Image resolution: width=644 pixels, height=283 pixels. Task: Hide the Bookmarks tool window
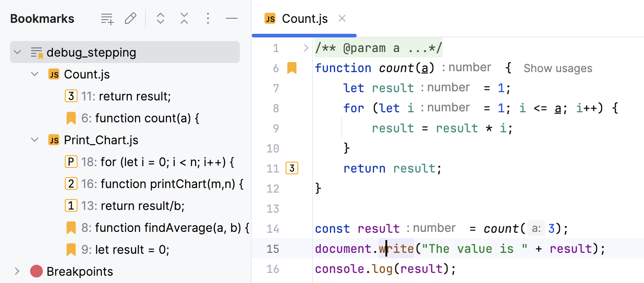pyautogui.click(x=232, y=19)
